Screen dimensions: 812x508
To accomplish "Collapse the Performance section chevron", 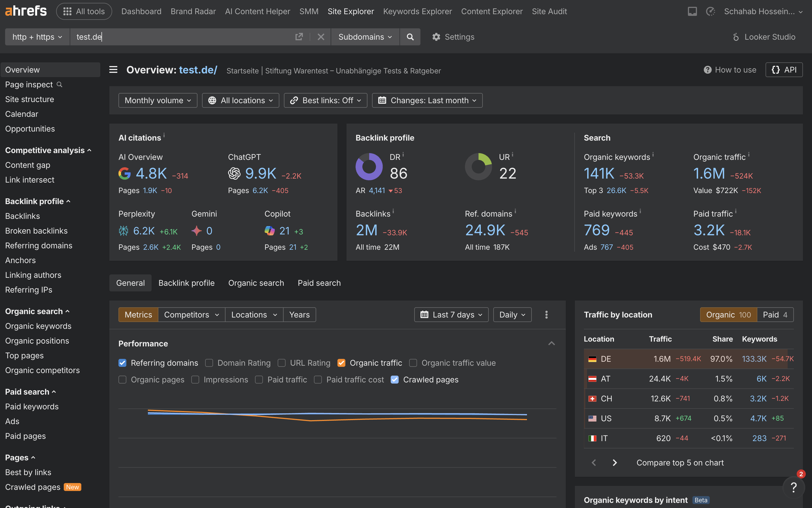I will (x=552, y=343).
